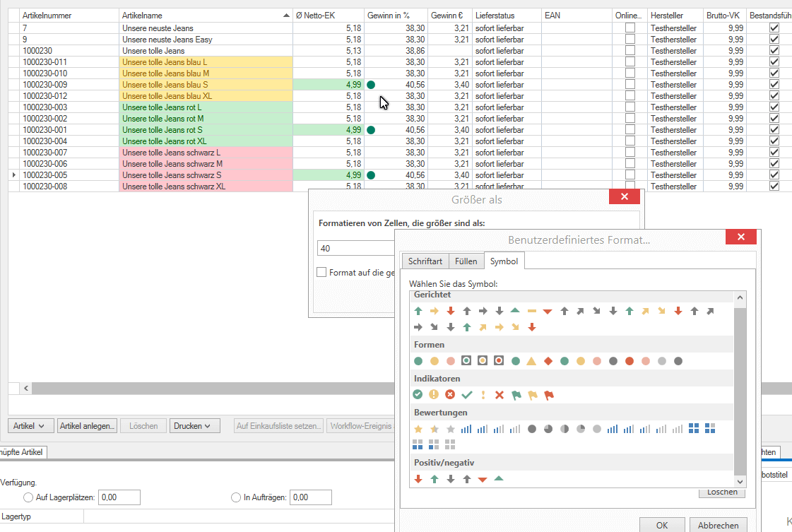This screenshot has height=532, width=792.
Task: Tick the 'Format auf die ge...' checkbox
Action: (321, 272)
